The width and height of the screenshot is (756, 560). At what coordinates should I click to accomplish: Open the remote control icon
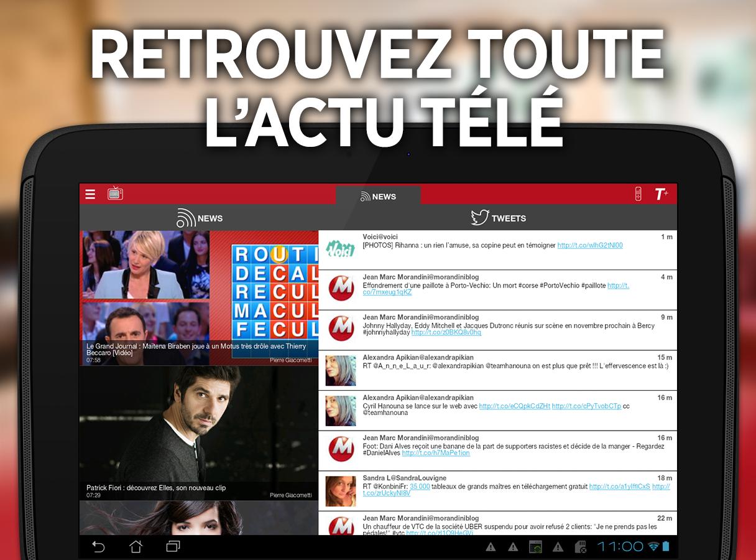pos(638,194)
